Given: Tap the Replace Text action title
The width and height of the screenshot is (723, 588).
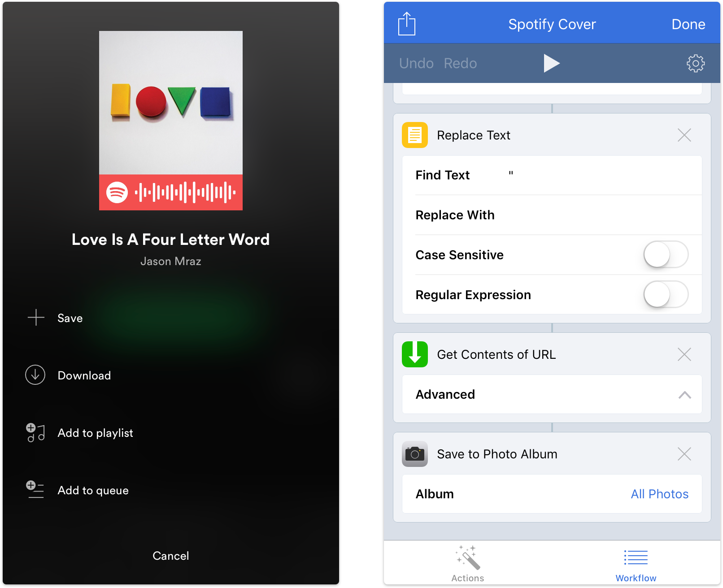Looking at the screenshot, I should click(x=474, y=135).
